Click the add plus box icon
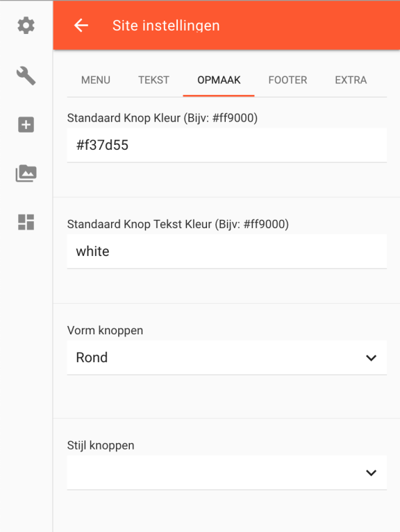 [x=26, y=125]
